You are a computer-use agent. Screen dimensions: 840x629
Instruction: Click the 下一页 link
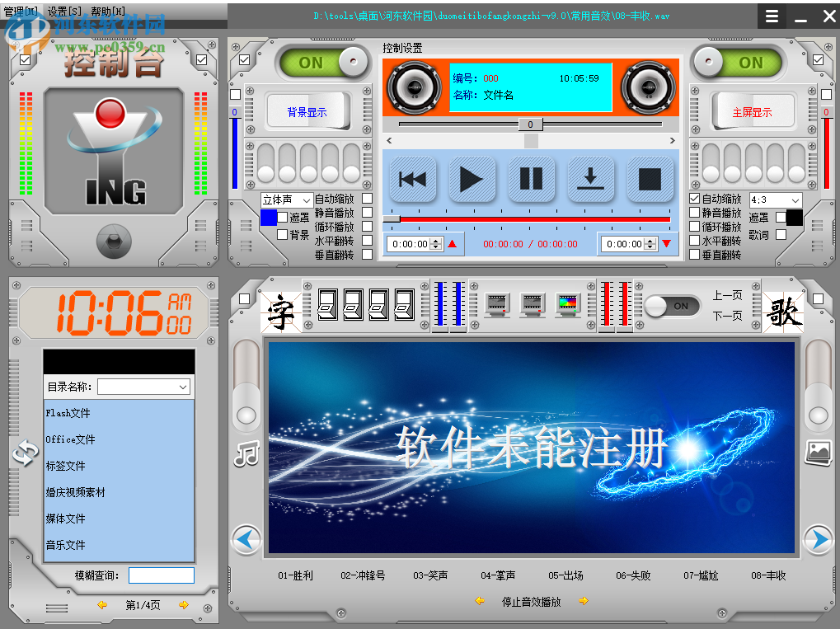[x=728, y=316]
